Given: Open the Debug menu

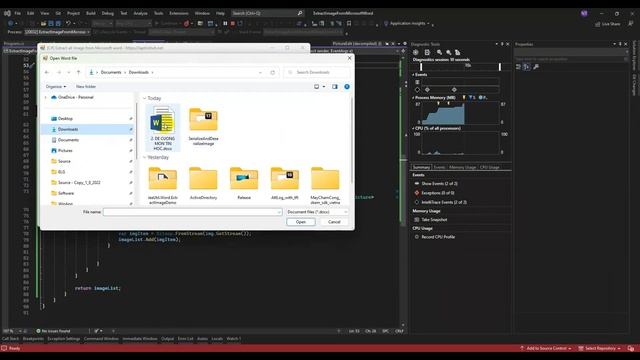Looking at the screenshot, I should coord(108,13).
